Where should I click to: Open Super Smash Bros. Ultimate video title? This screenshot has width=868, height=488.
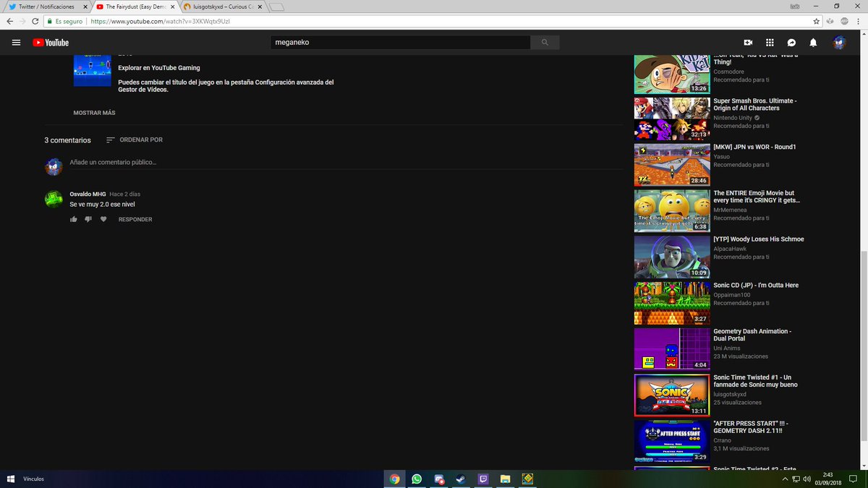click(754, 104)
